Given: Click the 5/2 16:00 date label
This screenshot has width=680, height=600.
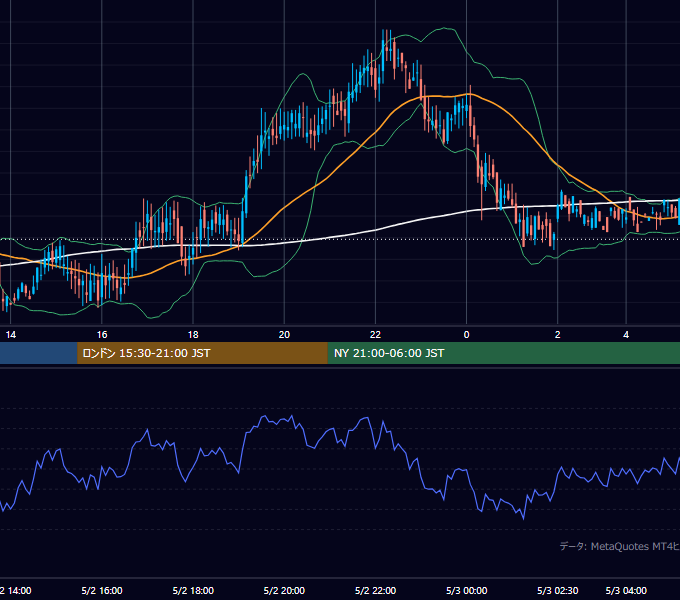Looking at the screenshot, I should pos(102,591).
